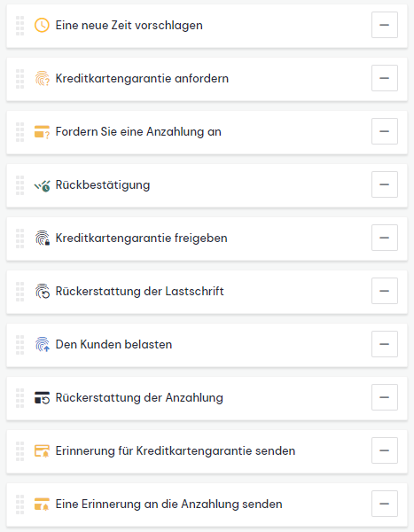Click the bell card icon for Erinnerung für Kreditkartengarantie senden
Image resolution: width=414 pixels, height=532 pixels.
click(42, 451)
